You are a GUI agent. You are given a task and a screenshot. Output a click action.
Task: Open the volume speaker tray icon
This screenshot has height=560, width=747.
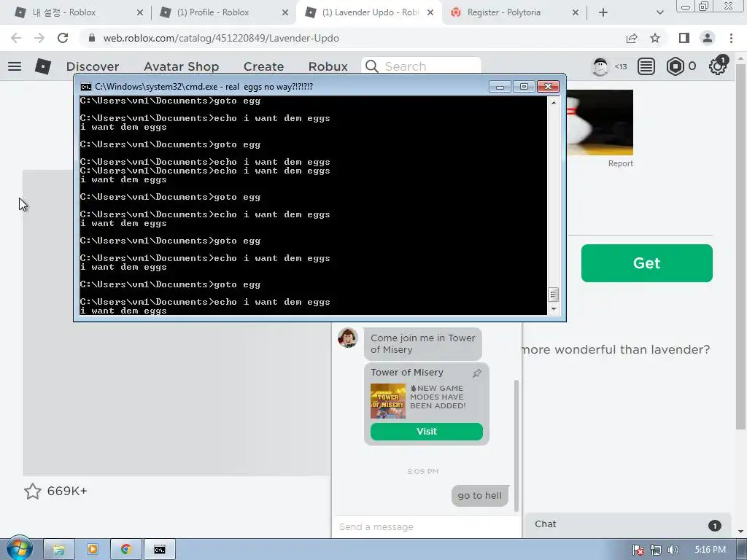click(x=673, y=550)
